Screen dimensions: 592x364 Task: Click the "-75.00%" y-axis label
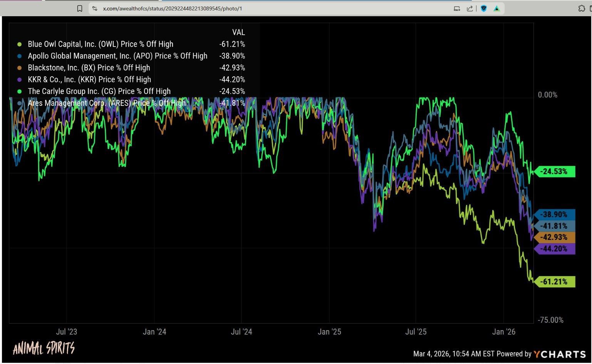point(550,320)
